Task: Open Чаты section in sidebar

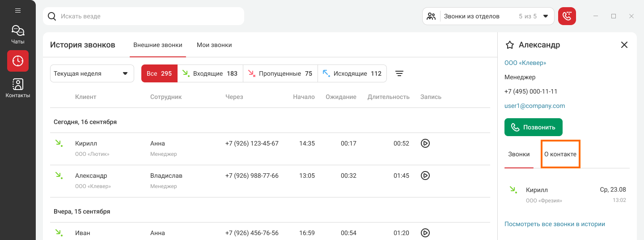Action: pyautogui.click(x=18, y=34)
